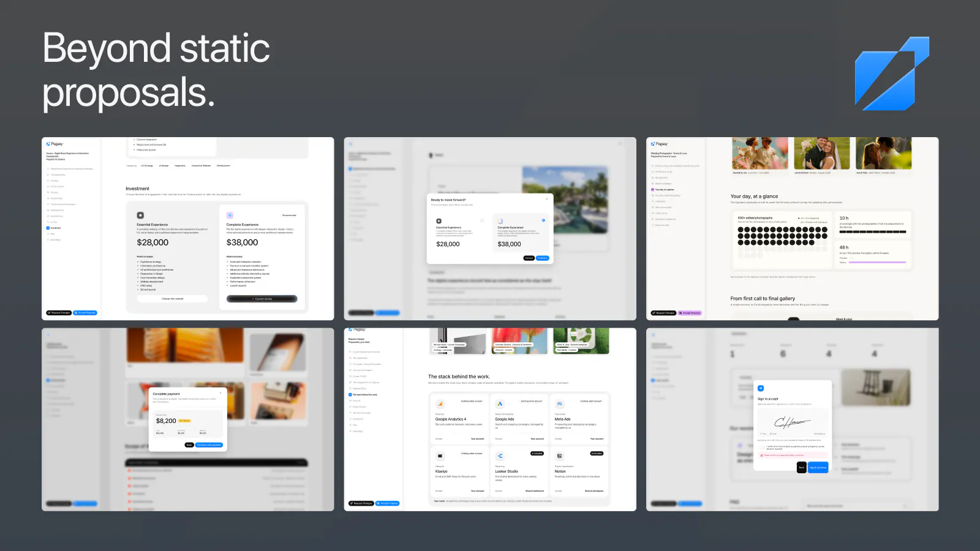
Task: Click Continue in Ready to move forward dialog
Action: click(x=543, y=258)
